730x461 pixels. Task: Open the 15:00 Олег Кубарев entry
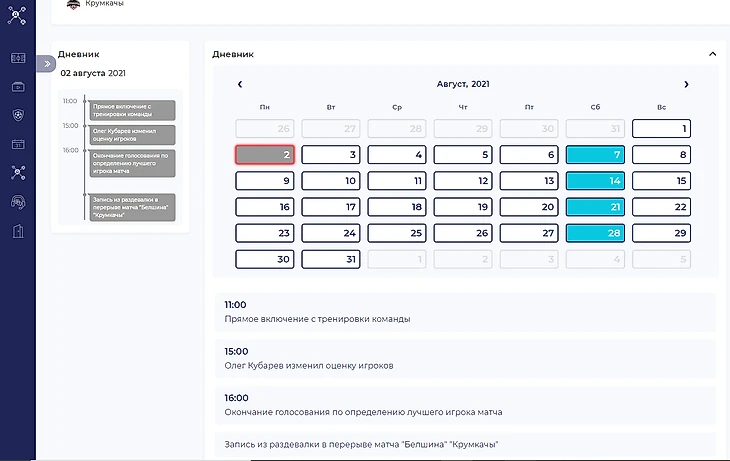[x=465, y=358]
